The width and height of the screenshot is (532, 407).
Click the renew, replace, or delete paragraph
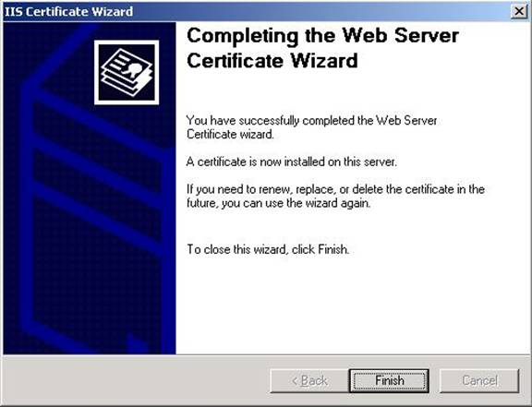tap(335, 196)
